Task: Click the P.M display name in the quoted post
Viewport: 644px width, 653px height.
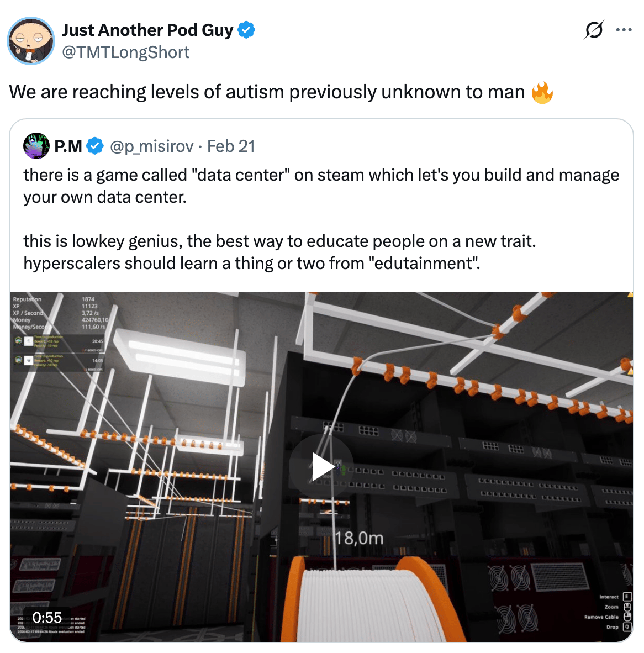Action: click(x=68, y=146)
